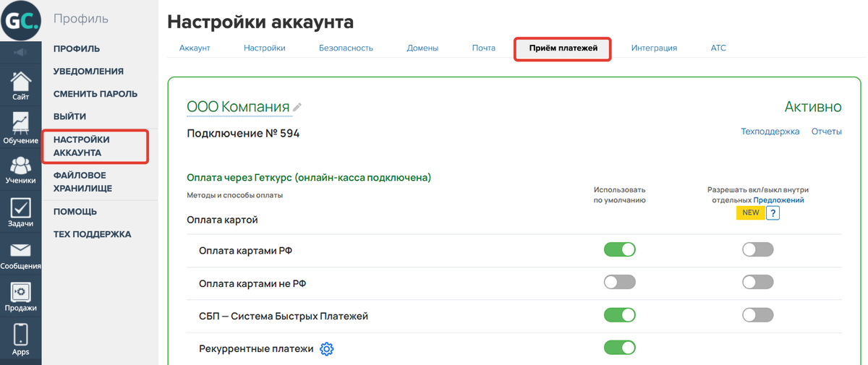Turn off default СБП toggle

619,315
